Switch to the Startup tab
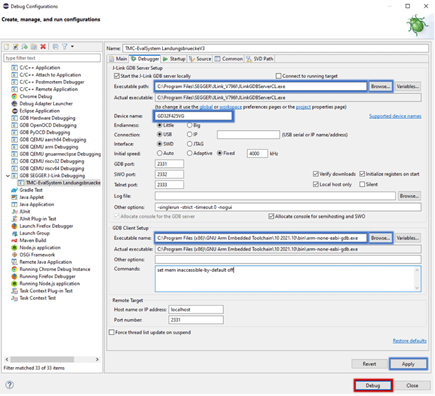 click(174, 59)
